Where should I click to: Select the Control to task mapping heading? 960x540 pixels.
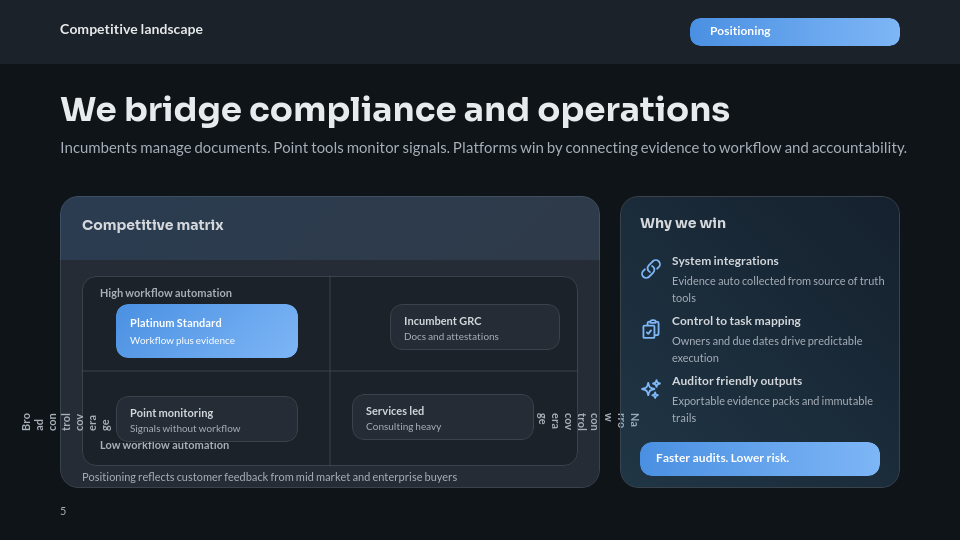point(736,321)
